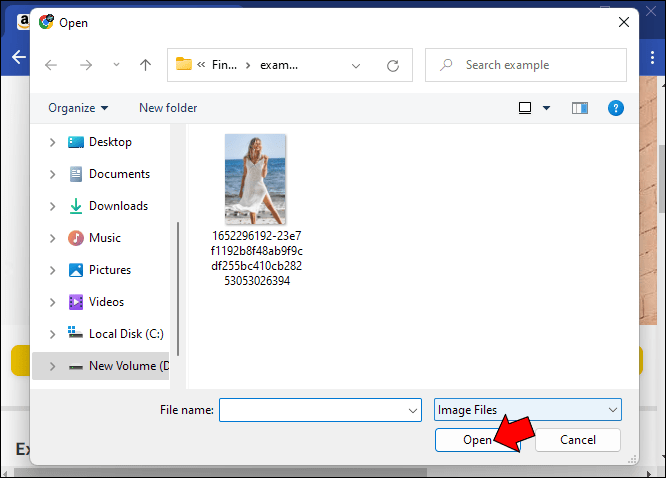Click the change view layout icon
The image size is (666, 478).
(x=525, y=108)
